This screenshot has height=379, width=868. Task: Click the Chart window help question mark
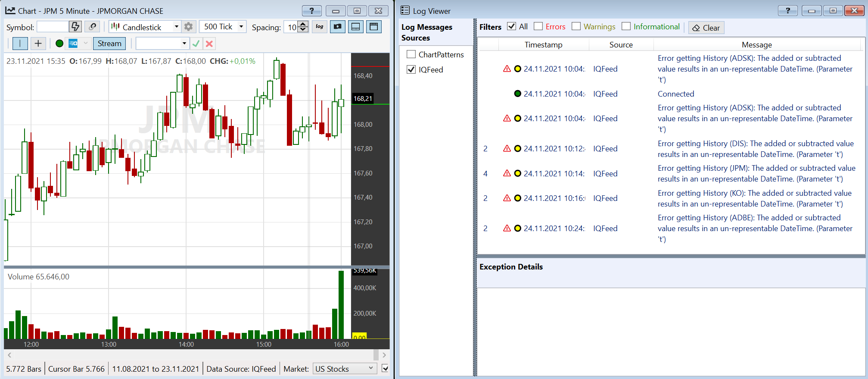[x=312, y=11]
